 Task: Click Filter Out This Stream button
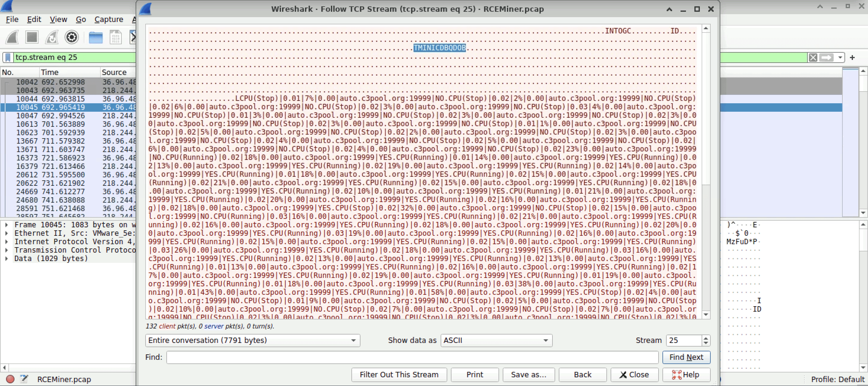click(399, 375)
